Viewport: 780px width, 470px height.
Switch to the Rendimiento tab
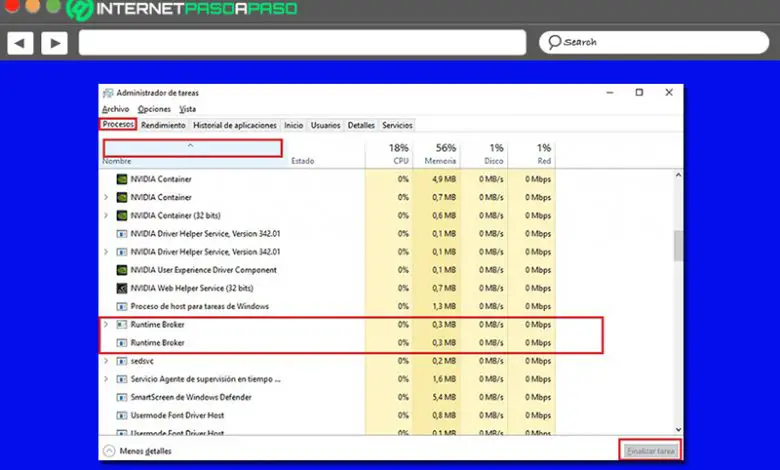point(163,125)
